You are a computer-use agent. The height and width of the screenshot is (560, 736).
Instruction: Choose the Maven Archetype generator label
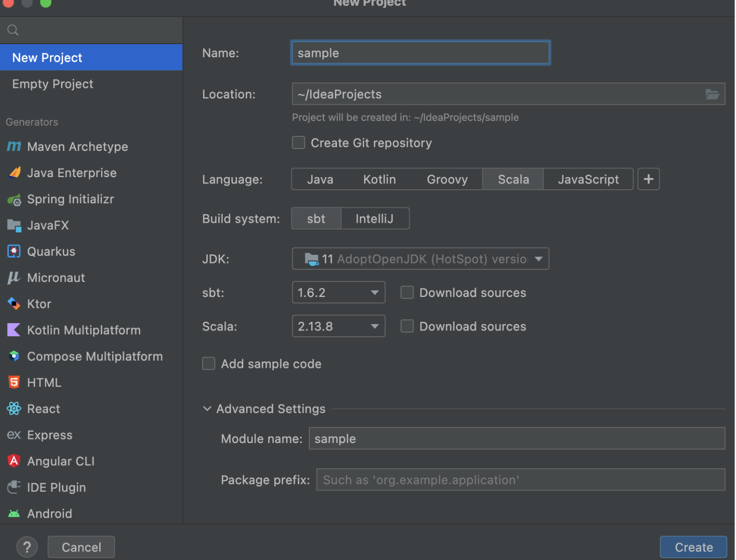[x=78, y=147]
